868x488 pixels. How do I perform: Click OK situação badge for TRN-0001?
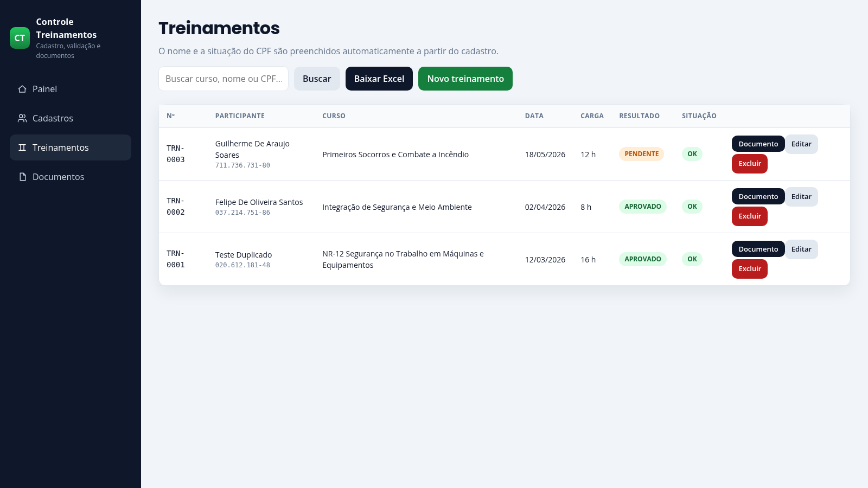pyautogui.click(x=692, y=259)
